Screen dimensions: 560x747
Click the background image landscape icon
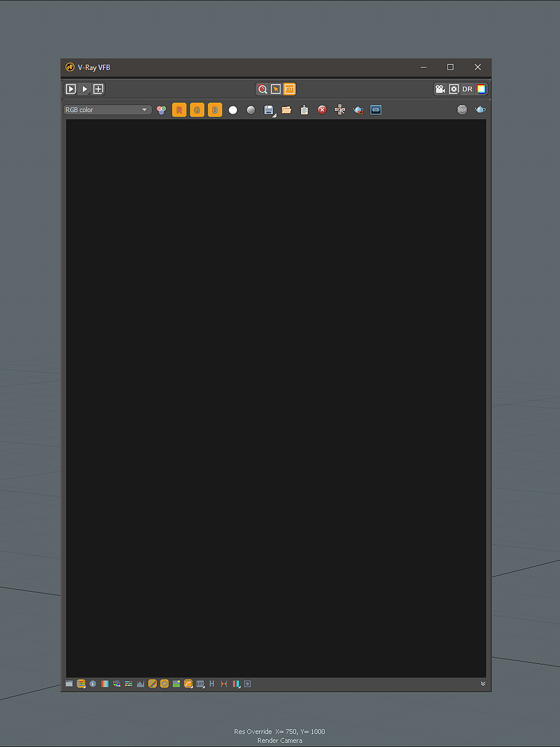(176, 683)
